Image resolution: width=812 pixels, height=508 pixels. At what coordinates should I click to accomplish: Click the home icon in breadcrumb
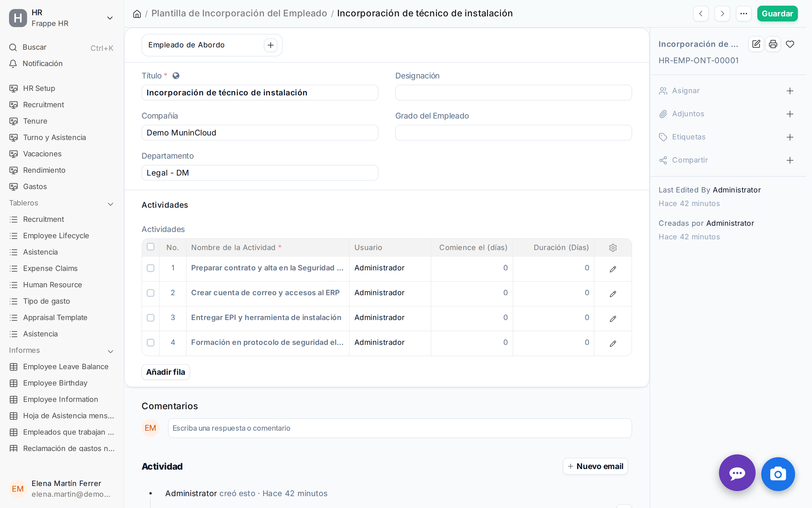tap(137, 14)
